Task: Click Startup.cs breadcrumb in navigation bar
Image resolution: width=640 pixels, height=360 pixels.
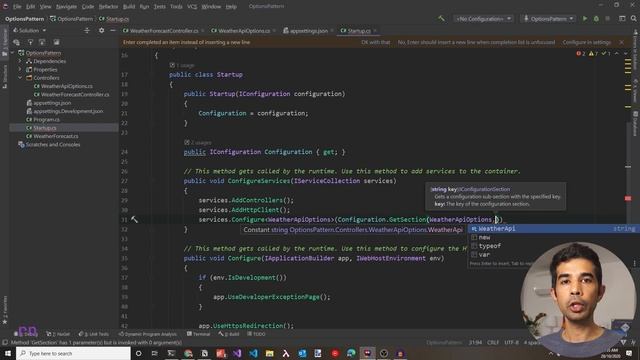Action: [114, 19]
